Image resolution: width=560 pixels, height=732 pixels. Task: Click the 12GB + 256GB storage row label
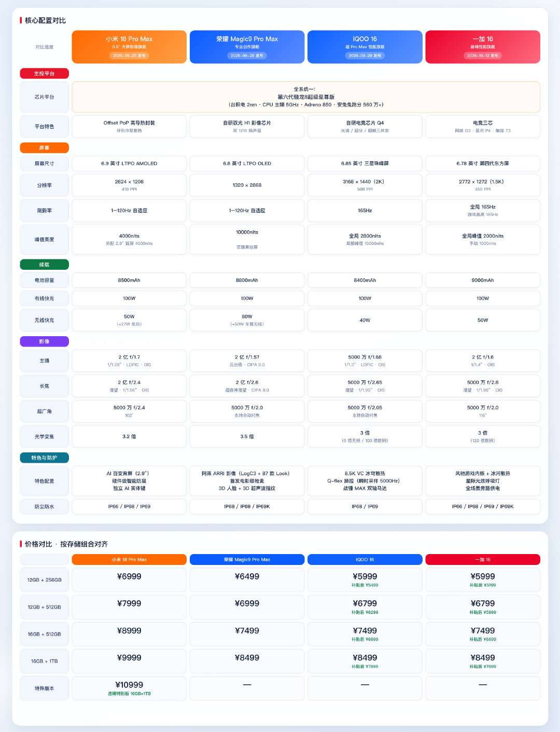(x=44, y=580)
